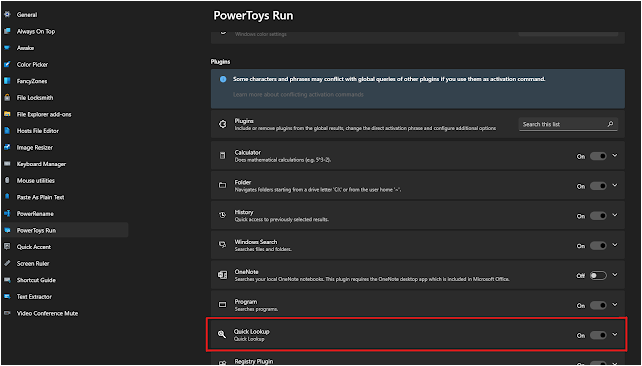Screen dimensions: 642x366
Task: Click the blue info icon in the banner
Action: pyautogui.click(x=223, y=79)
